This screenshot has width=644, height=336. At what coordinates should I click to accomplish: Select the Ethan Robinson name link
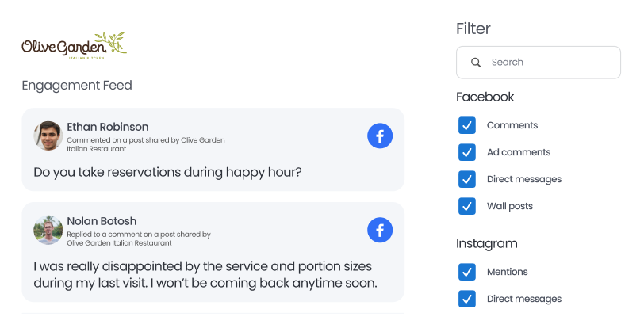click(x=107, y=127)
